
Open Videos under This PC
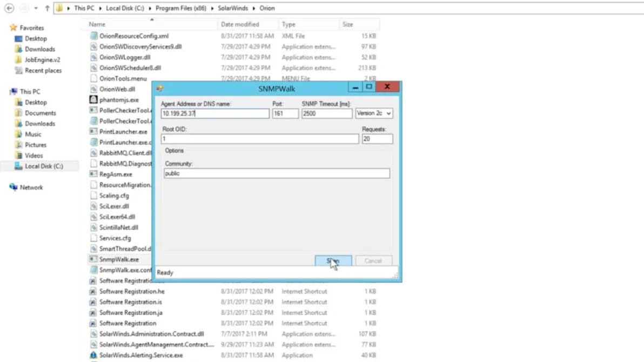33,156
